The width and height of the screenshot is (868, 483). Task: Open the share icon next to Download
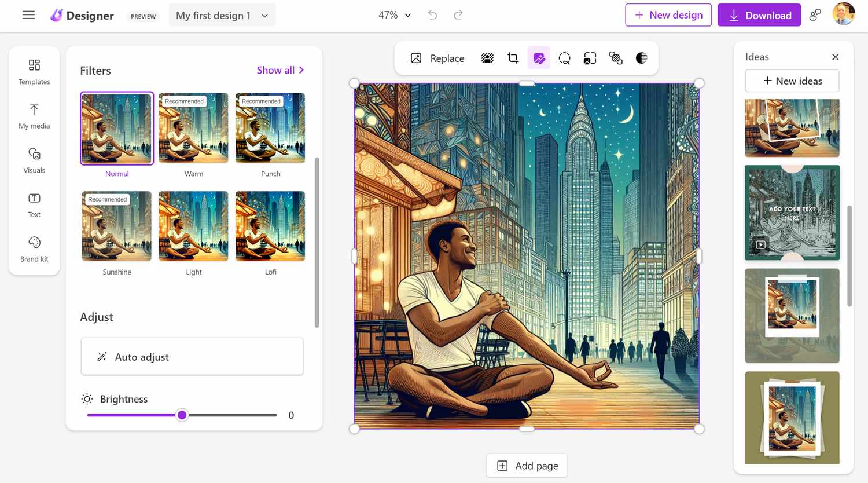[x=815, y=15]
